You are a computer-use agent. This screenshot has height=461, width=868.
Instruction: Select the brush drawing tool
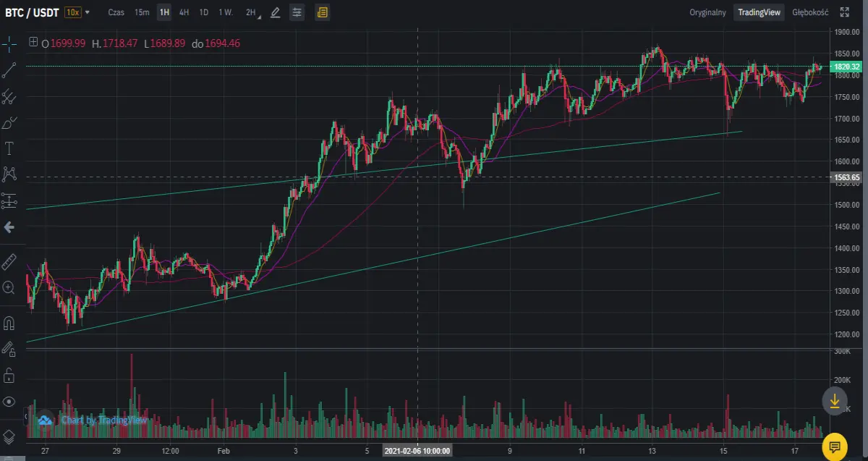coord(9,122)
